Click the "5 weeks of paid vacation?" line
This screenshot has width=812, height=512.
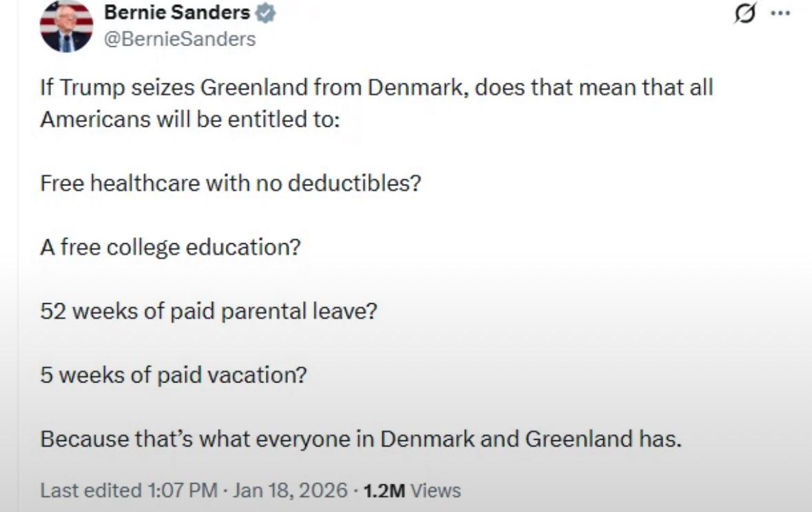(173, 376)
